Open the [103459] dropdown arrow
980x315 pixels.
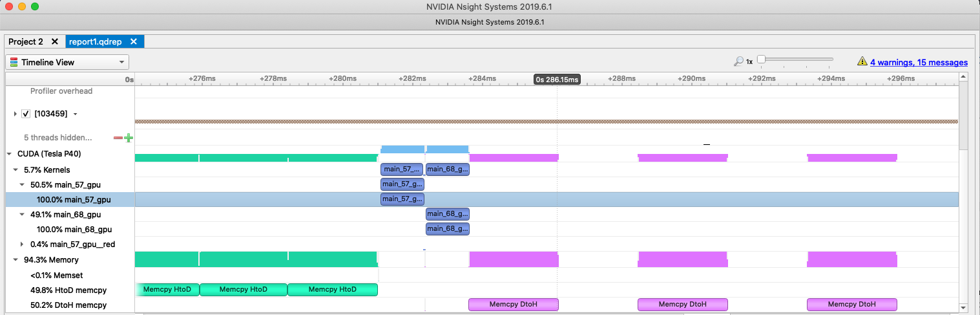(x=75, y=114)
